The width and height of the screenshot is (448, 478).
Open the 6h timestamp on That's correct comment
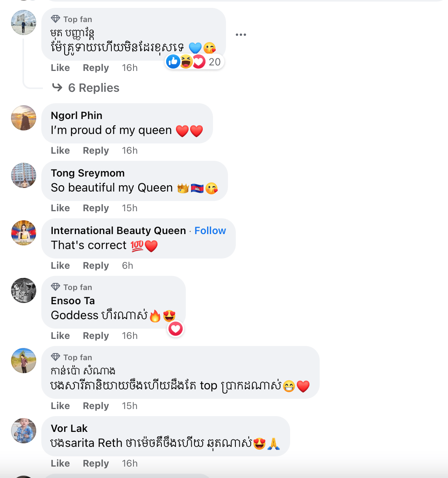coord(128,266)
